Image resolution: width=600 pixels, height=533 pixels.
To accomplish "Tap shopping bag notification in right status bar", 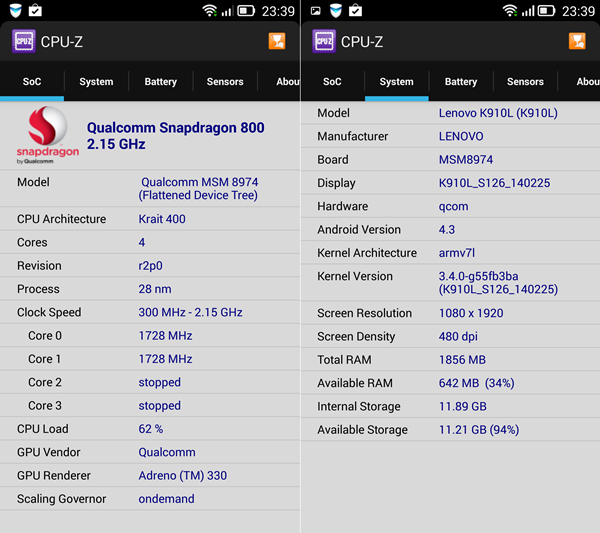I will click(x=355, y=10).
